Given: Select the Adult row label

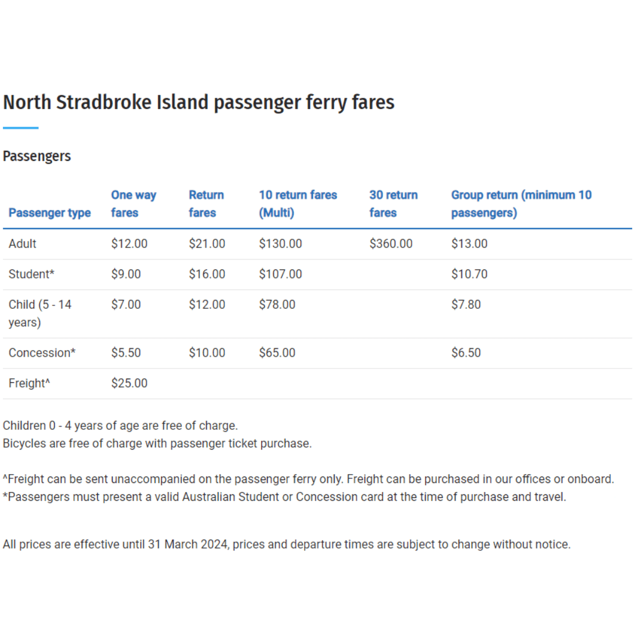Looking at the screenshot, I should (23, 244).
